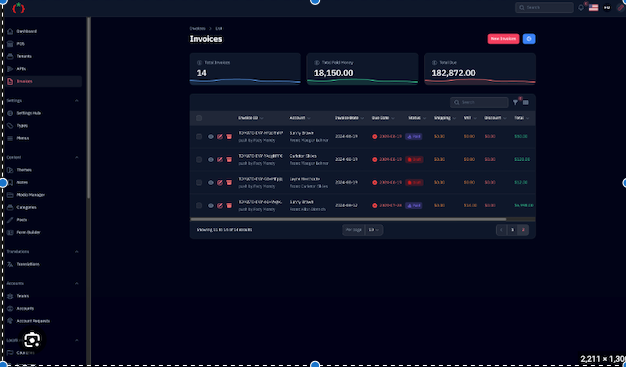Open Teams under Accounts
The width and height of the screenshot is (626, 367).
tap(23, 296)
